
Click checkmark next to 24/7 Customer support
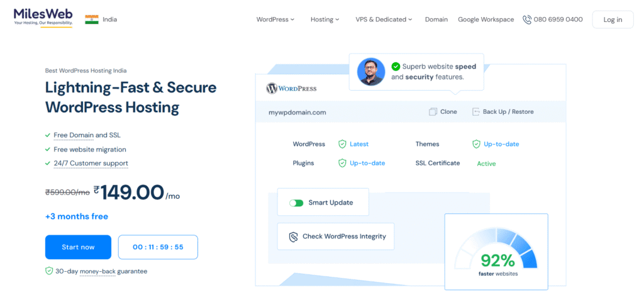pos(48,164)
